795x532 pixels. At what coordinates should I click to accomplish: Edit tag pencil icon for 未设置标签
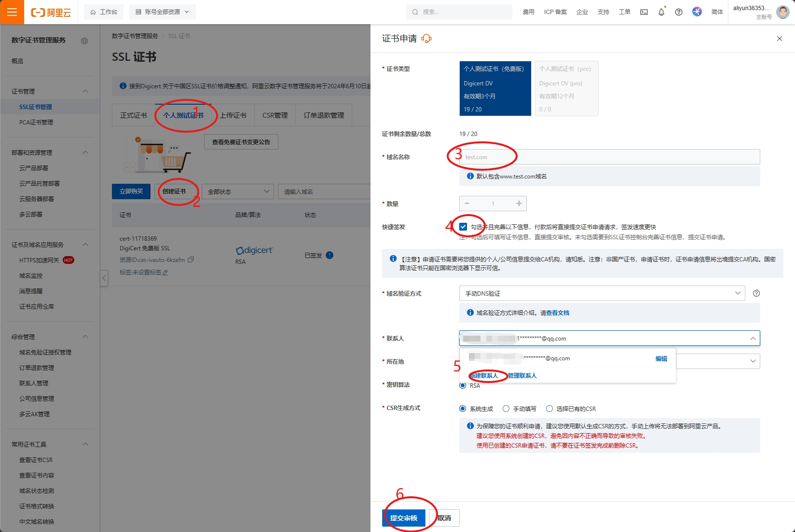pyautogui.click(x=165, y=273)
